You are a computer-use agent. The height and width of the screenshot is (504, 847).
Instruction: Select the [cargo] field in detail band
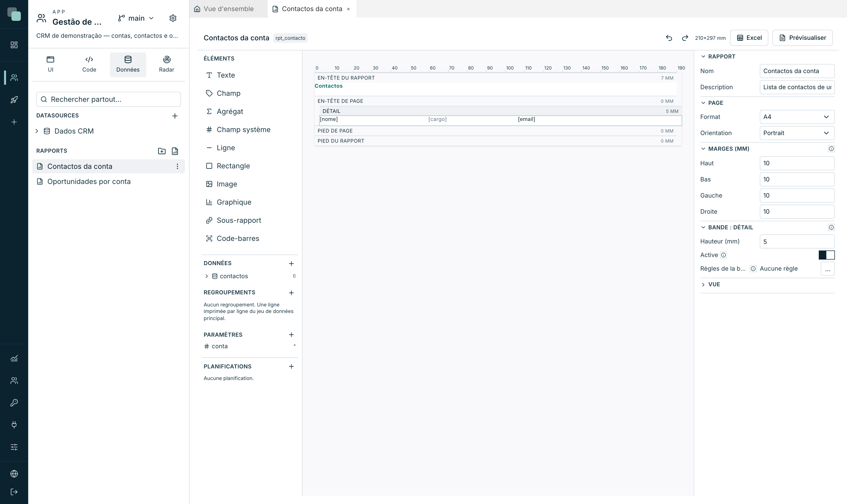[437, 119]
